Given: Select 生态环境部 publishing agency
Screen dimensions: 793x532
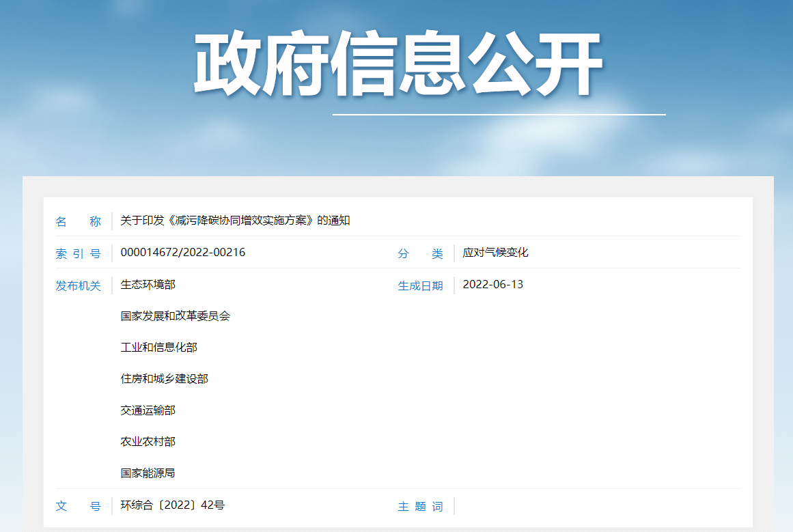Looking at the screenshot, I should tap(146, 285).
